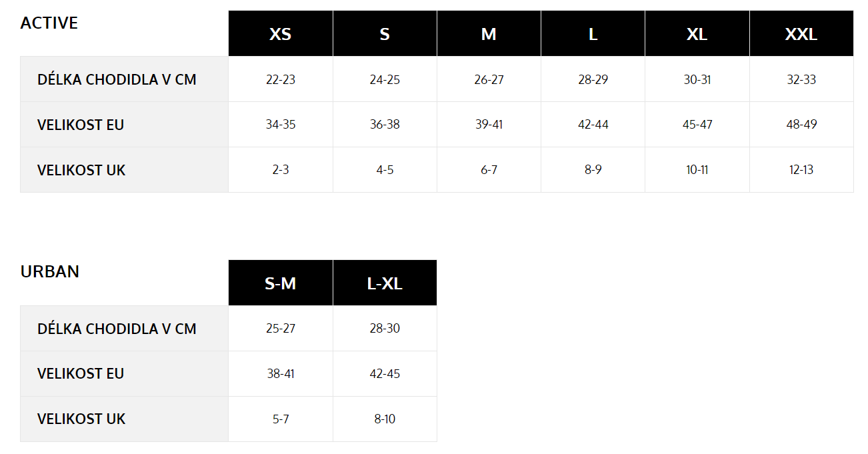Click the L-XL header in Urban table
Screen dimensions: 868x454
385,283
